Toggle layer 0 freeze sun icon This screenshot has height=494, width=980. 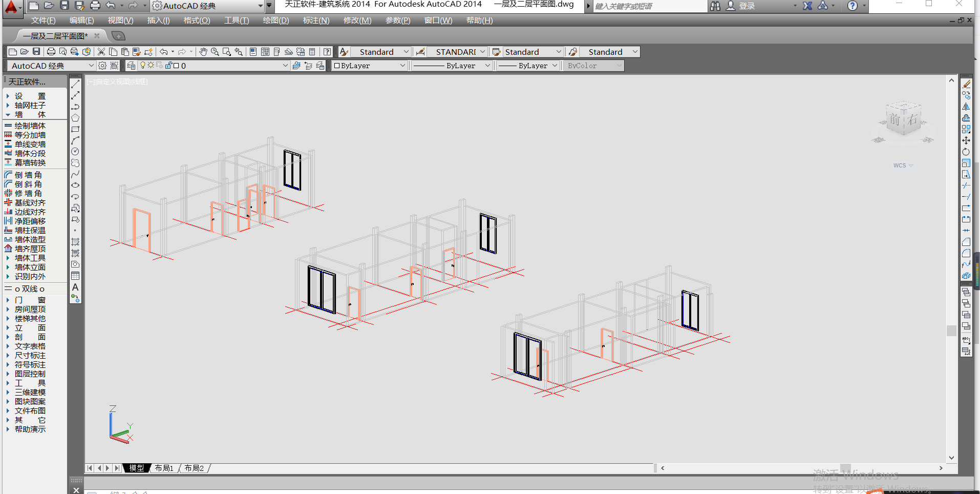(151, 65)
